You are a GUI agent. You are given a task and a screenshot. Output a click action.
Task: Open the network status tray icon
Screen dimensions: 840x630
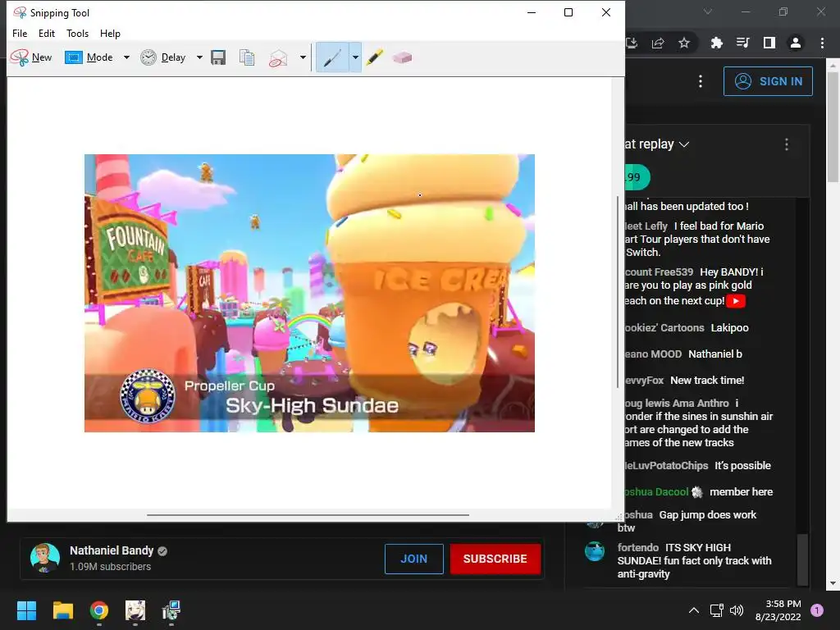point(716,610)
